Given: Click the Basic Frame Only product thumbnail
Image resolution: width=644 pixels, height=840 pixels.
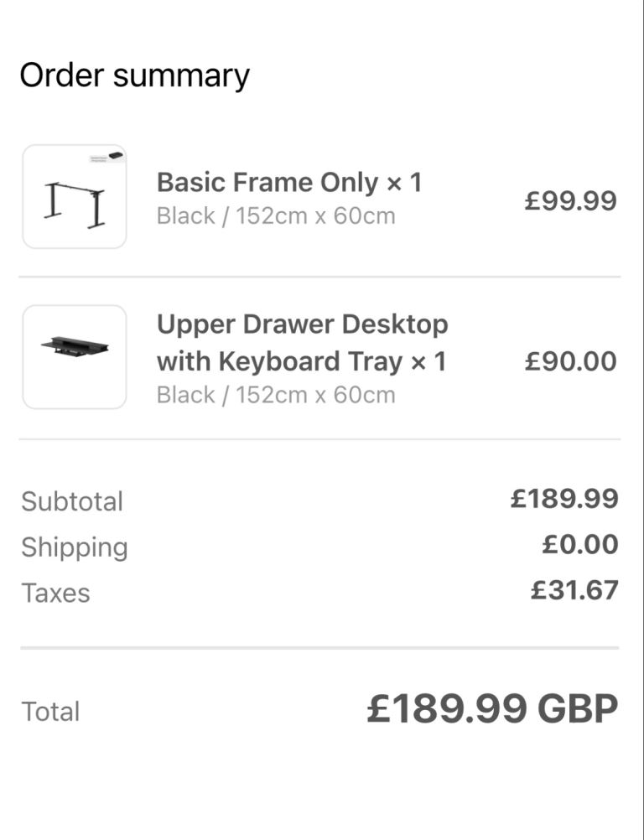Looking at the screenshot, I should pos(75,197).
